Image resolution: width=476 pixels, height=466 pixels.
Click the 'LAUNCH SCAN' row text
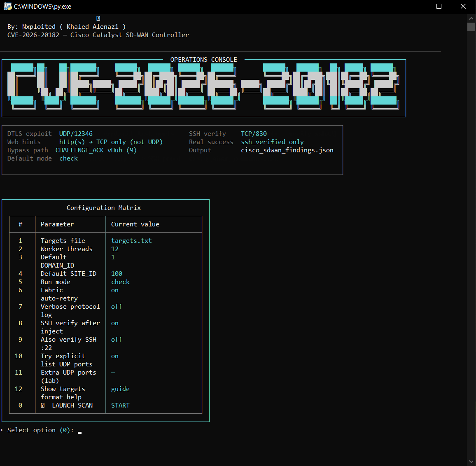[x=72, y=405]
